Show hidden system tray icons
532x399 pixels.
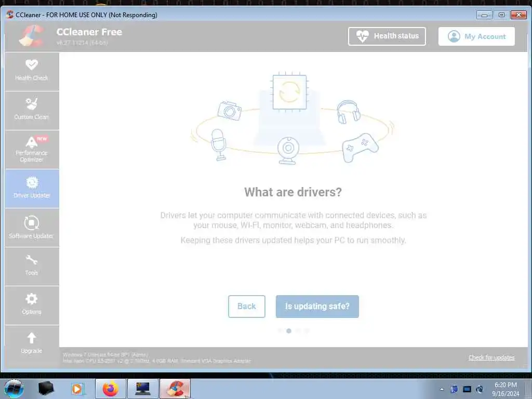[x=442, y=389]
